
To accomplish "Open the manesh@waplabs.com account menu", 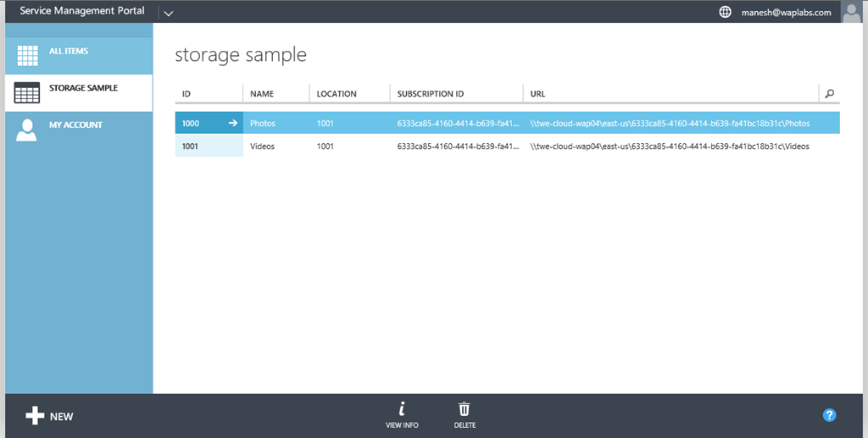I will point(785,13).
